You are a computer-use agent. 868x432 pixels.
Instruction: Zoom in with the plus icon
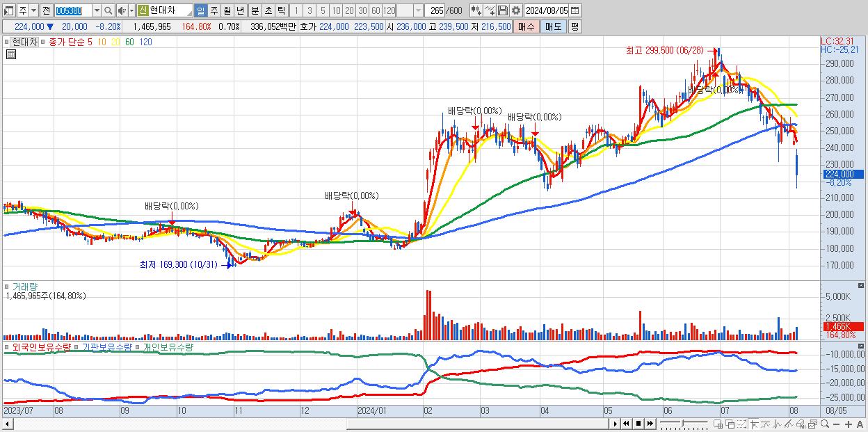click(x=848, y=424)
